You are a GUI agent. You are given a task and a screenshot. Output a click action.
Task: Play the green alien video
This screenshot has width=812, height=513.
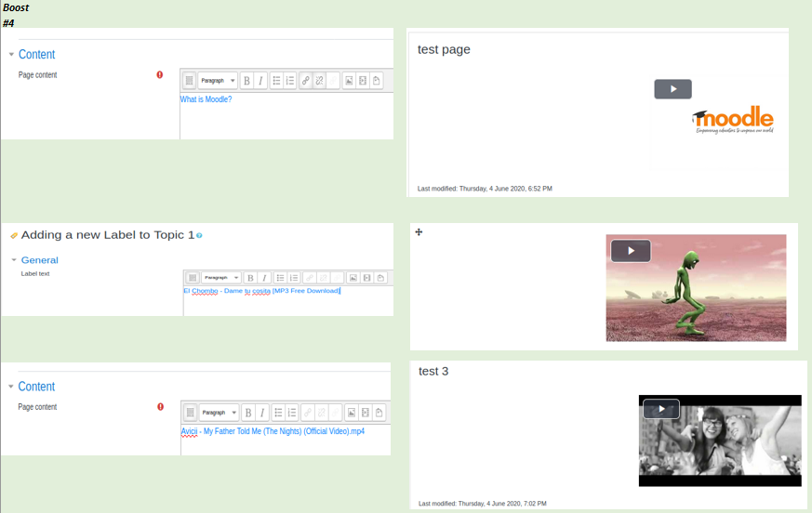pos(631,251)
